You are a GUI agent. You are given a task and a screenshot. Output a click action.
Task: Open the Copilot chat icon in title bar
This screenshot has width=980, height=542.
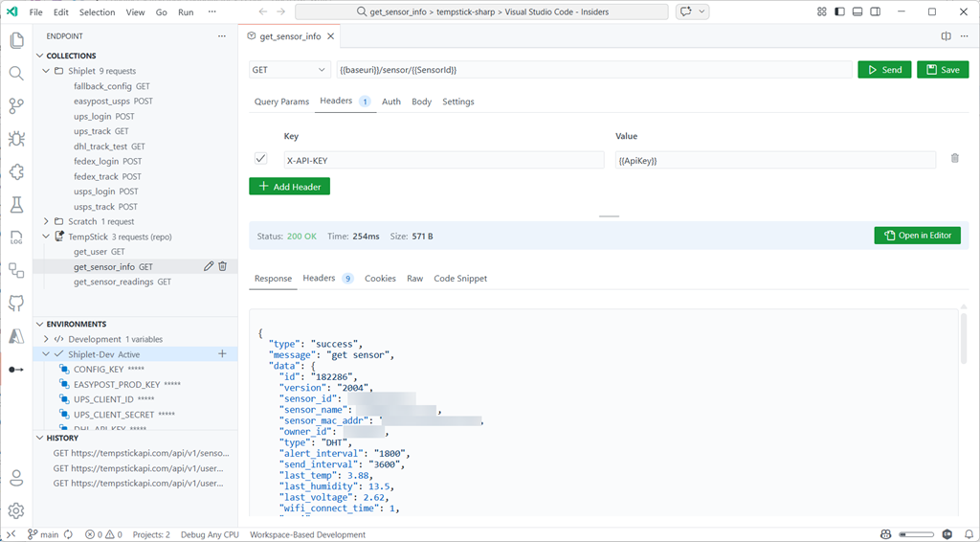point(686,11)
